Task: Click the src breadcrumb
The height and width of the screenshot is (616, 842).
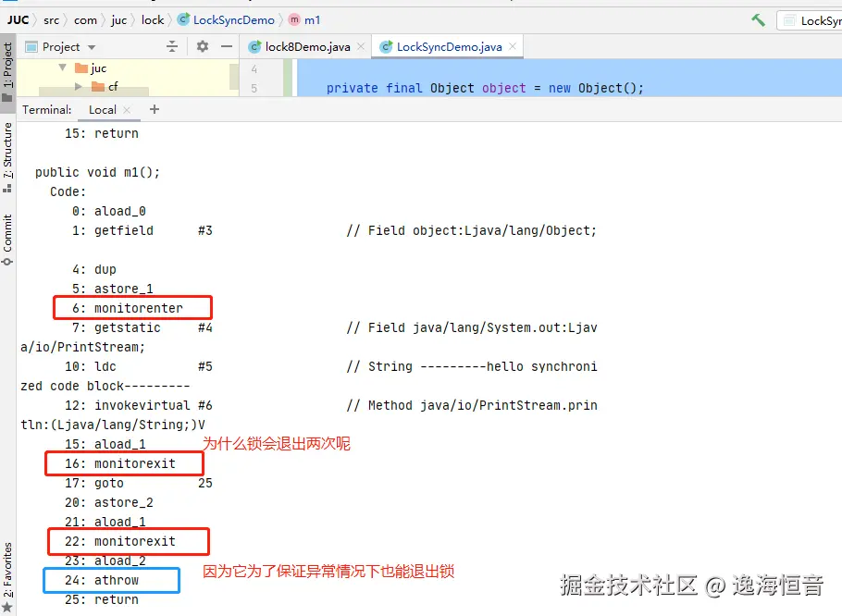Action: pos(52,20)
